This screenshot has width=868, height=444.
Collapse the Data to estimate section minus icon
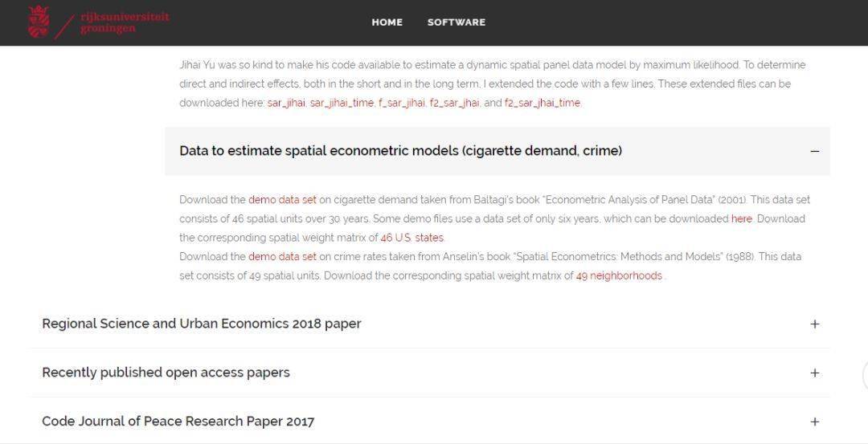pos(814,151)
